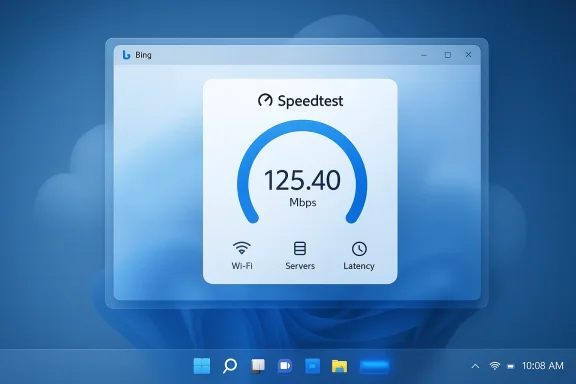Open File Explorer from taskbar
The image size is (576, 384).
339,366
